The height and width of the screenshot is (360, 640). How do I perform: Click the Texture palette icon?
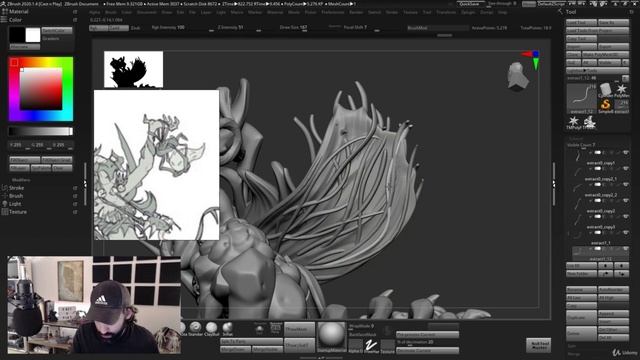point(4,212)
